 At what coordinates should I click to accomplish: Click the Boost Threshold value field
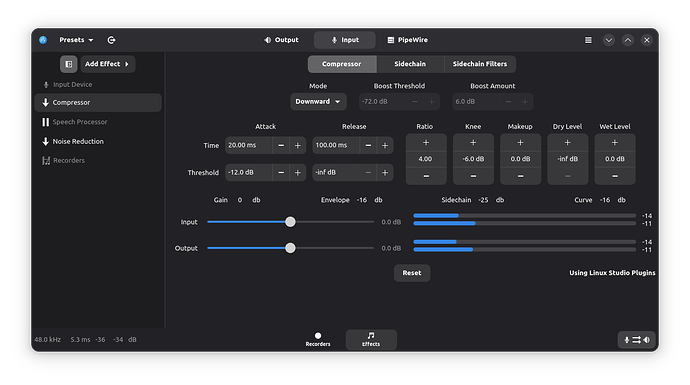(x=383, y=102)
